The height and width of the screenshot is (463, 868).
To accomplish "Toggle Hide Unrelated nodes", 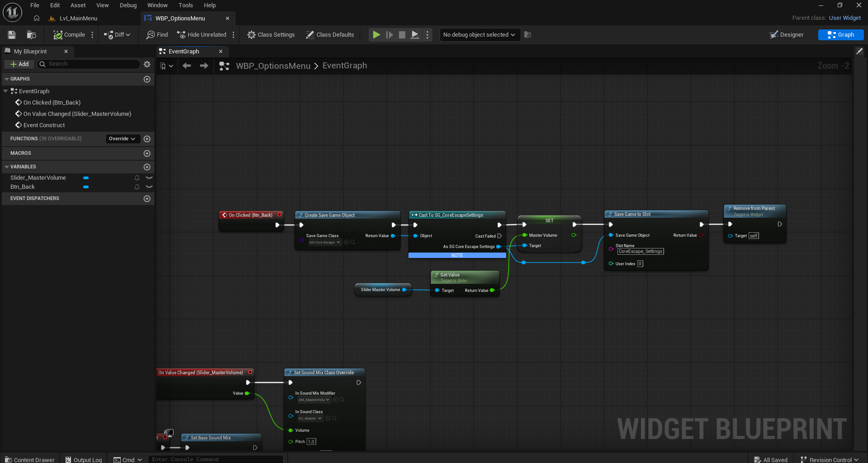I will (202, 35).
